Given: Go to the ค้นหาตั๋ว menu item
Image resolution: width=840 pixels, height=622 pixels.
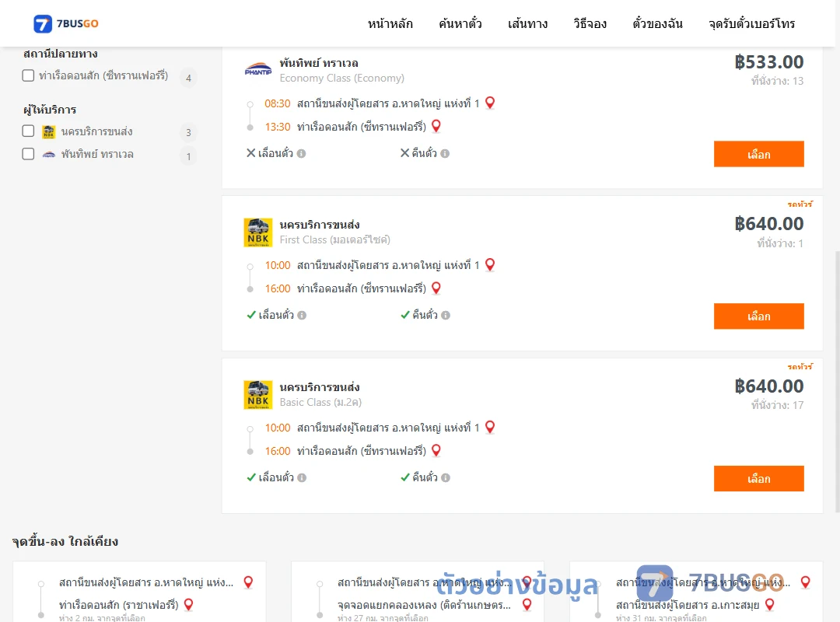Looking at the screenshot, I should [x=460, y=23].
